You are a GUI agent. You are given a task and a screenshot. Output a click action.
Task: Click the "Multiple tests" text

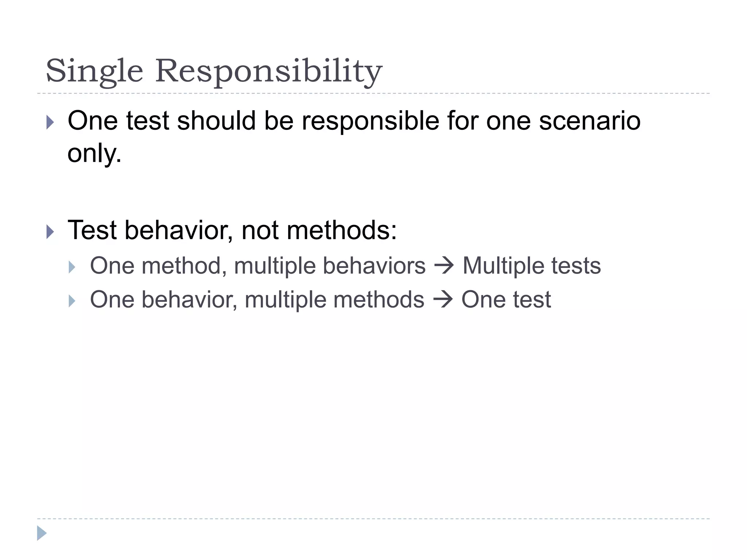(x=531, y=265)
